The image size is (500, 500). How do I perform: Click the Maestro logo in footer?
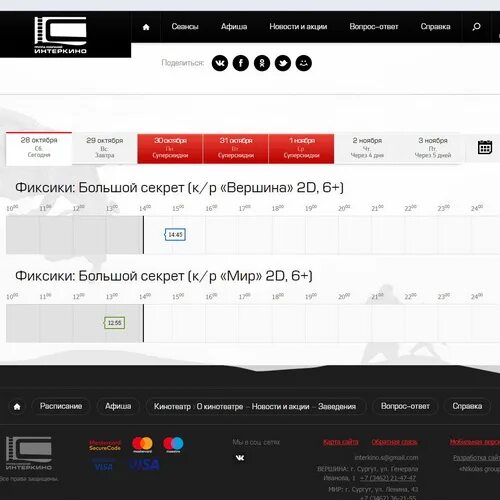pos(173,445)
